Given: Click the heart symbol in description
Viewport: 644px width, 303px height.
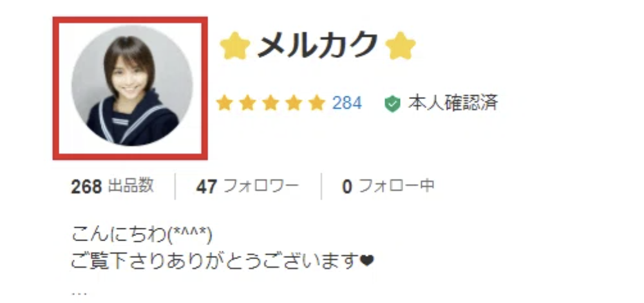Looking at the screenshot, I should pos(366,261).
